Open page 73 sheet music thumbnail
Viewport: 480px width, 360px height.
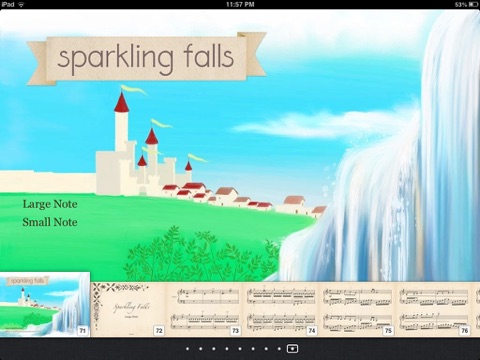(205, 309)
